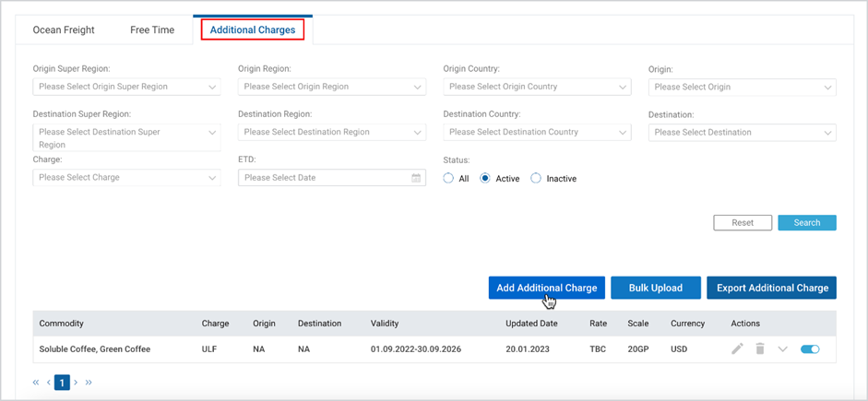Select the Additional Charges tab
Screen dimensions: 868x401
click(x=253, y=29)
